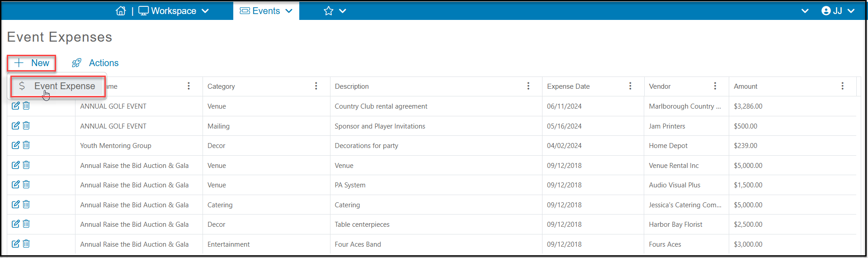The height and width of the screenshot is (258, 868).
Task: Click the Marlborough Country vendor cell
Action: (x=685, y=106)
